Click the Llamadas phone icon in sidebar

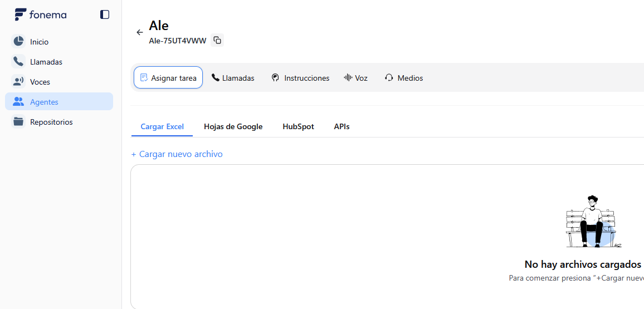(x=18, y=62)
